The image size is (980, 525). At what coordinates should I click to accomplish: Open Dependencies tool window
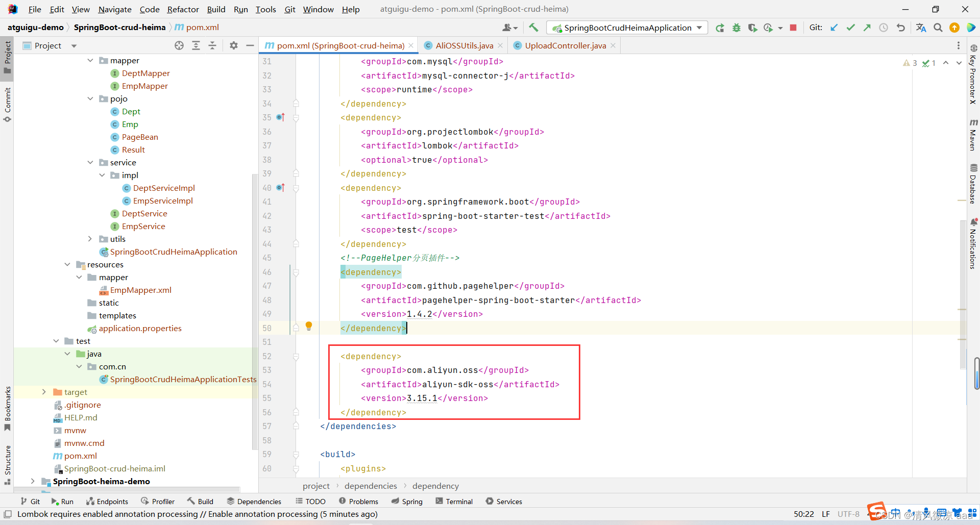[254, 502]
